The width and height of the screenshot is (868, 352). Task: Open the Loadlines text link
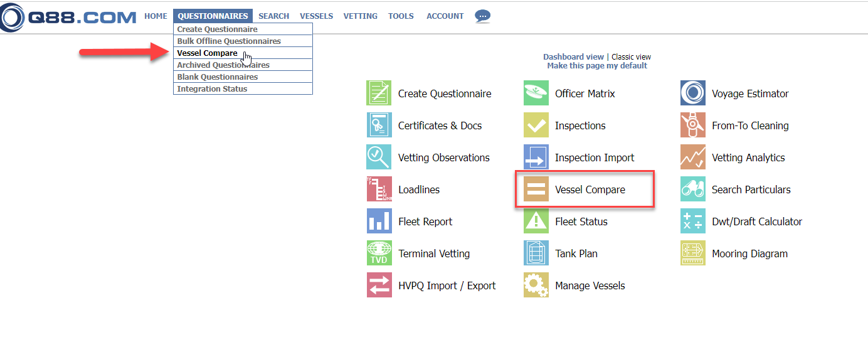pos(419,189)
